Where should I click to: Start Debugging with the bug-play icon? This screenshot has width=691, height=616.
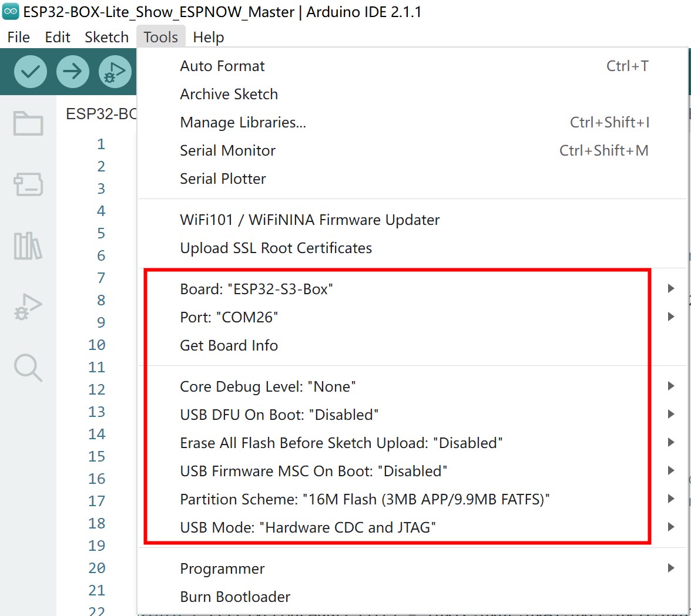(x=115, y=71)
